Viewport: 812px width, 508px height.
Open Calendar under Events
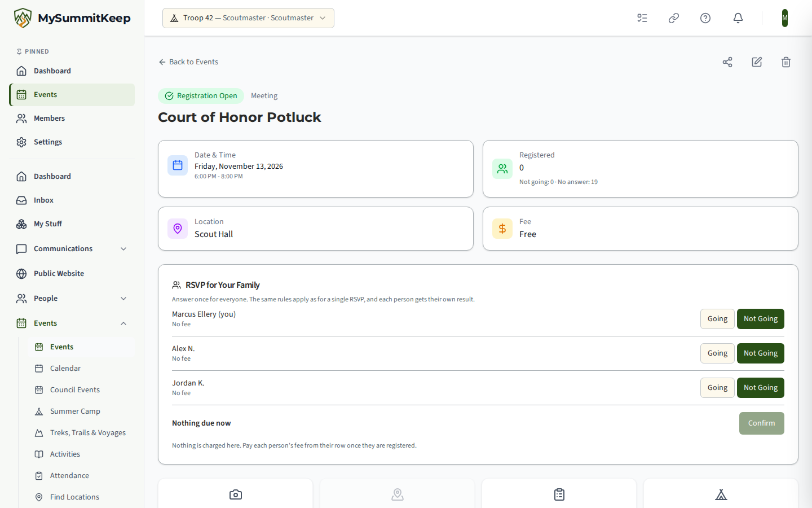pos(81,369)
